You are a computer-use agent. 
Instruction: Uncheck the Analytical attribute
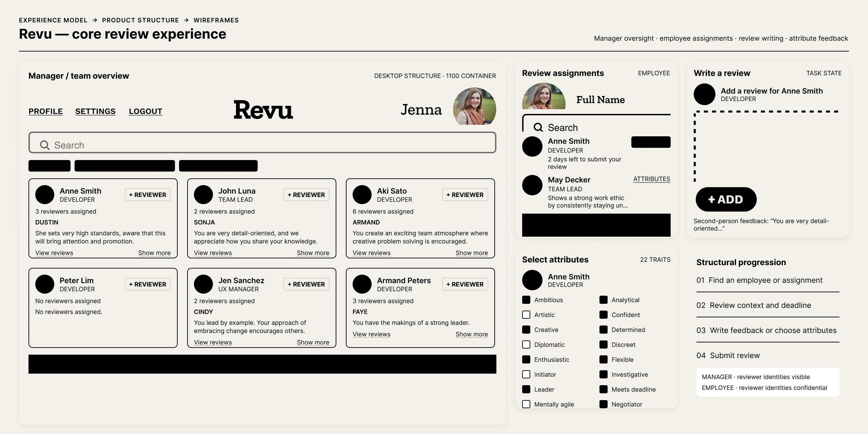pos(604,300)
